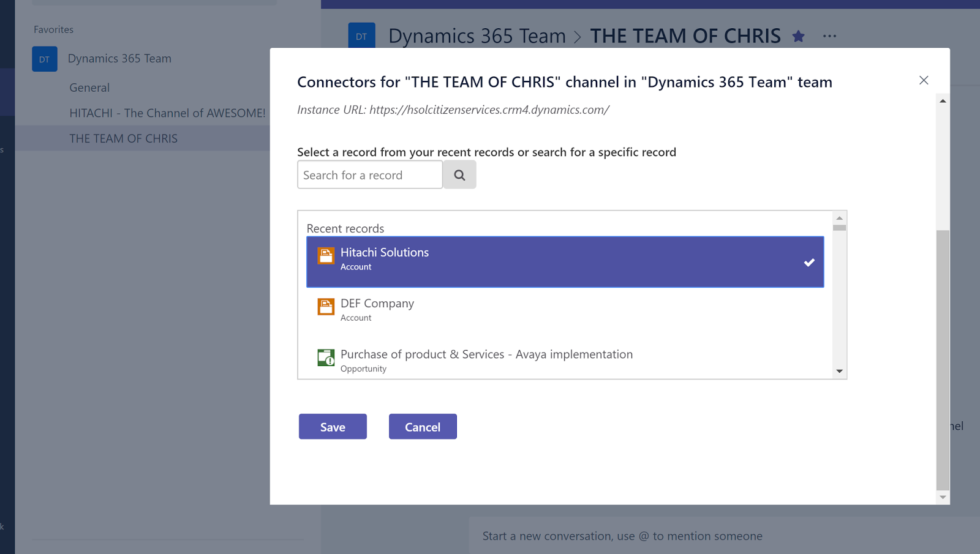Click the Avaya implementation opportunity icon
Image resolution: width=980 pixels, height=554 pixels.
(326, 357)
